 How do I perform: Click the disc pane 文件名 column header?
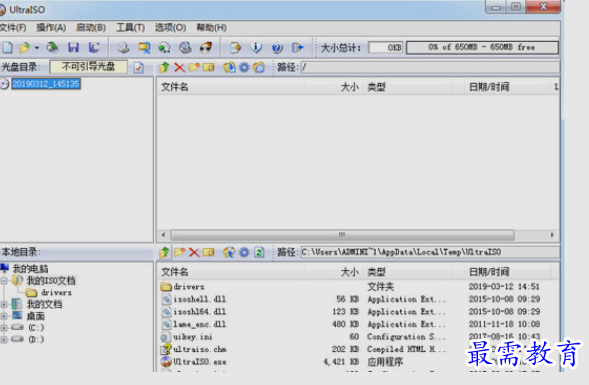175,87
